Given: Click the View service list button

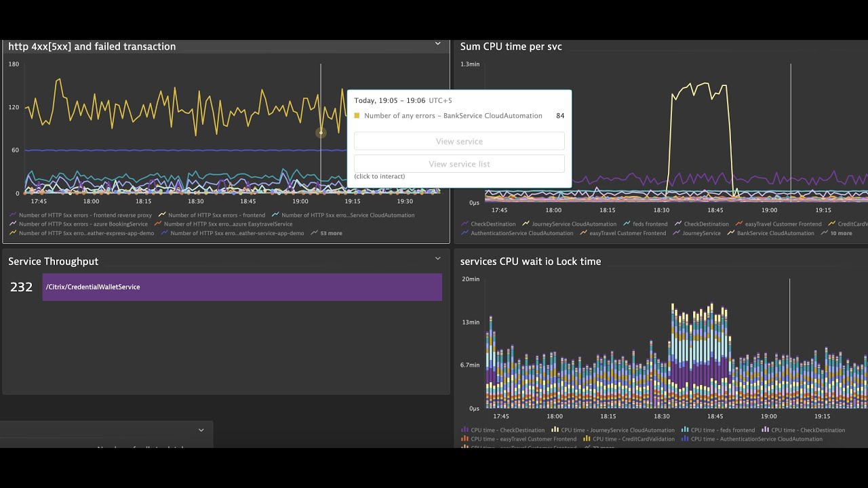Looking at the screenshot, I should coord(459,164).
